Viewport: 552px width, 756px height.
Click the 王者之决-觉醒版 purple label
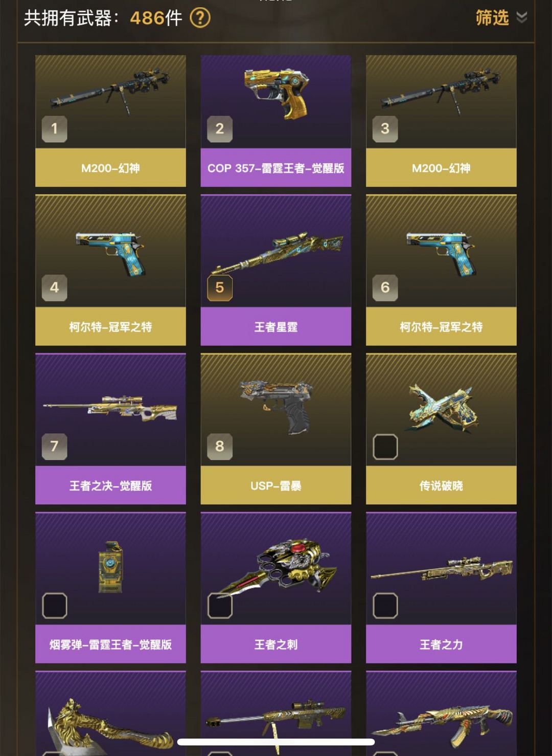tap(110, 485)
